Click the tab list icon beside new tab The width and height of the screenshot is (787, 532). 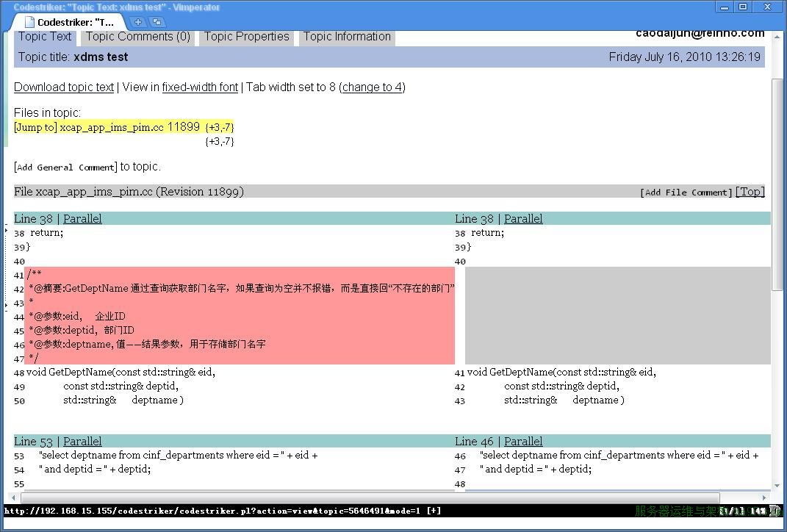[x=157, y=21]
